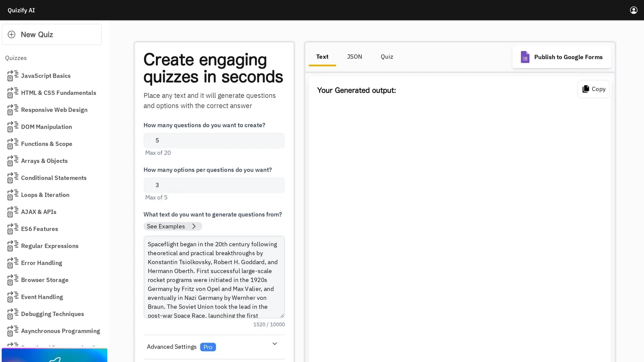Screen dimensions: 644x362
Task: Click the quiz icon beside Event Handling
Action: (13, 297)
